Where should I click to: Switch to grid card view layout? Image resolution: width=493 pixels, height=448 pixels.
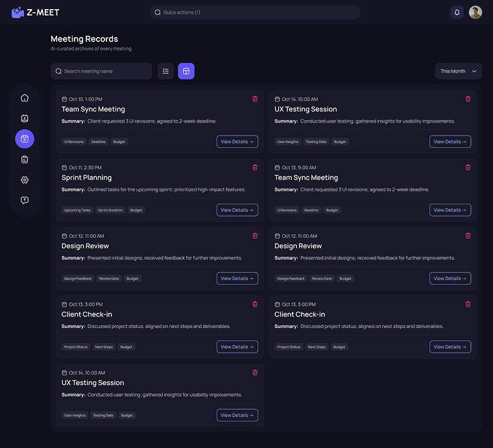(186, 71)
